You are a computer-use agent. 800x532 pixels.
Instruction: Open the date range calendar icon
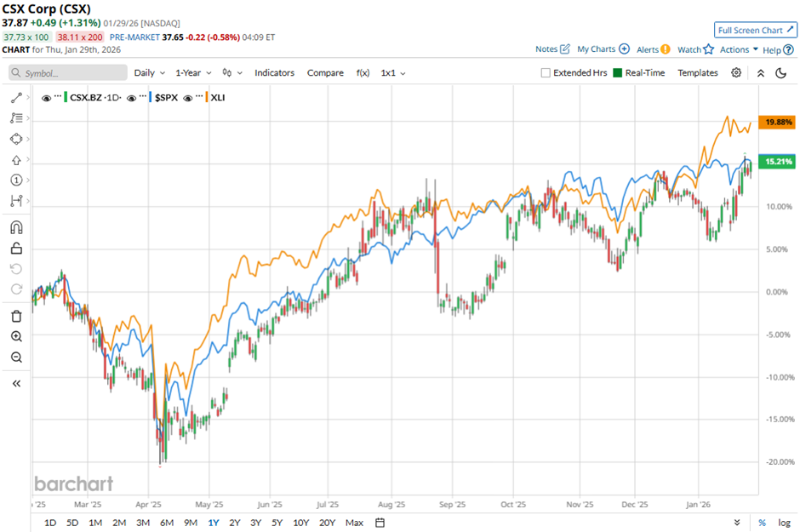coord(380,523)
